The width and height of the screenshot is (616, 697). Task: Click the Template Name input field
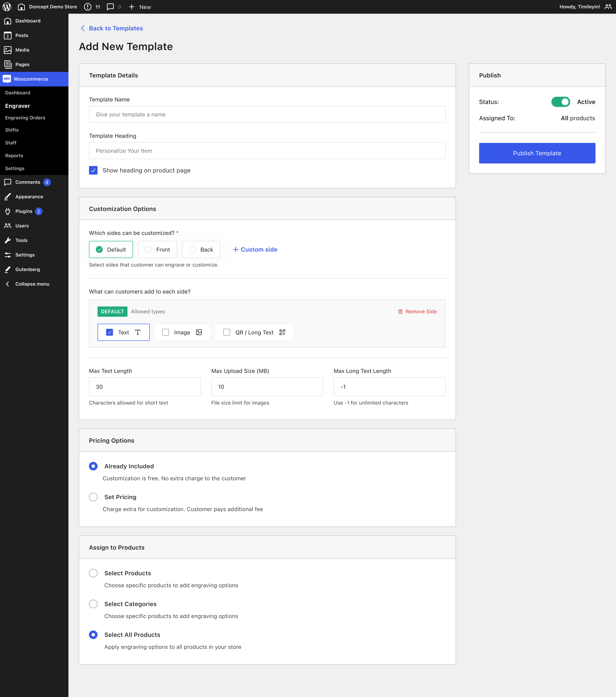pos(267,115)
